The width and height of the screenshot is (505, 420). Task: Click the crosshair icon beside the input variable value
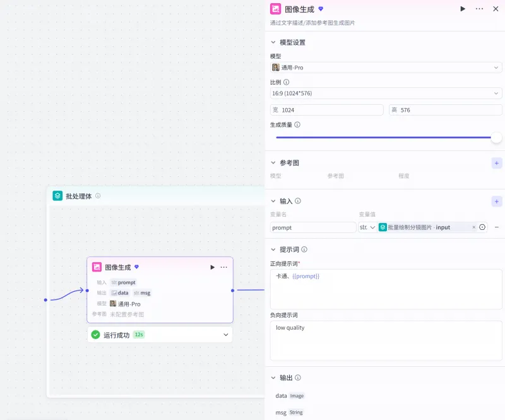(481, 227)
